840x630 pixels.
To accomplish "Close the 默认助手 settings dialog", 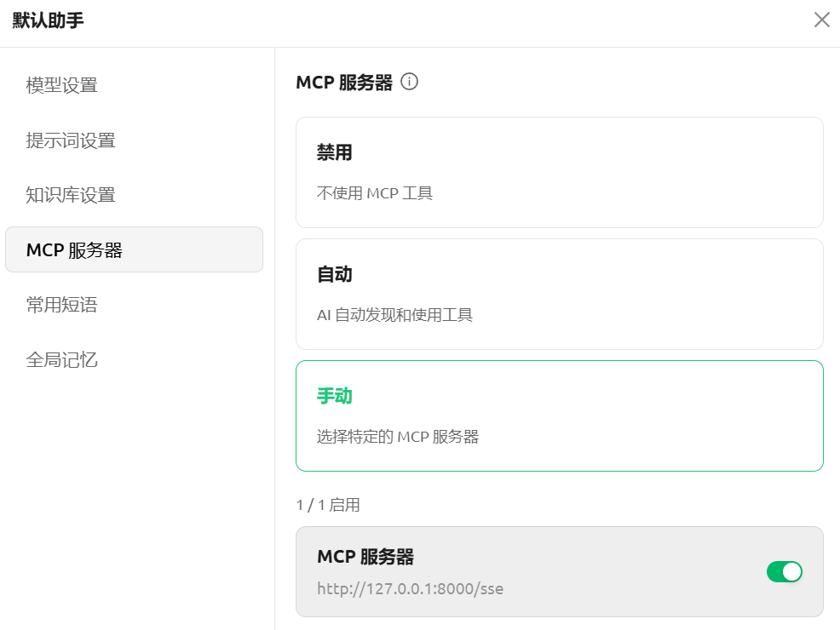I will [821, 20].
